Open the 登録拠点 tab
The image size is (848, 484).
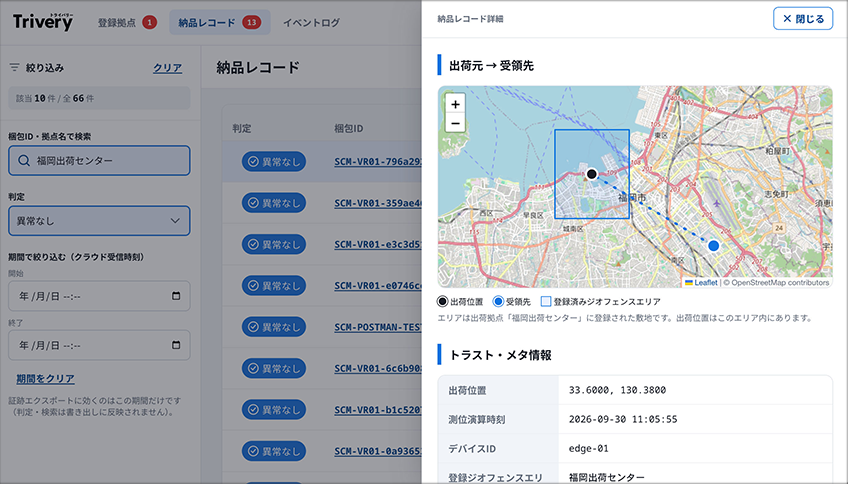coord(127,23)
